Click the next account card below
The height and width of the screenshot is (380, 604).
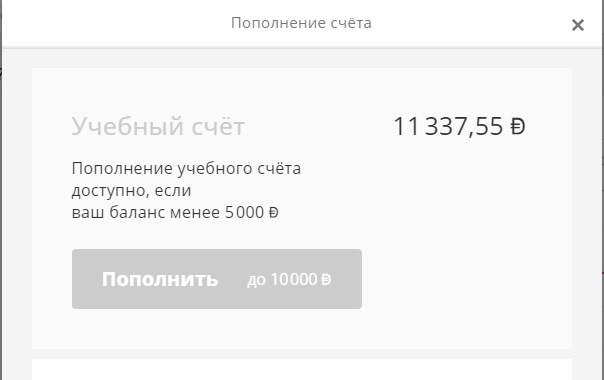302,370
